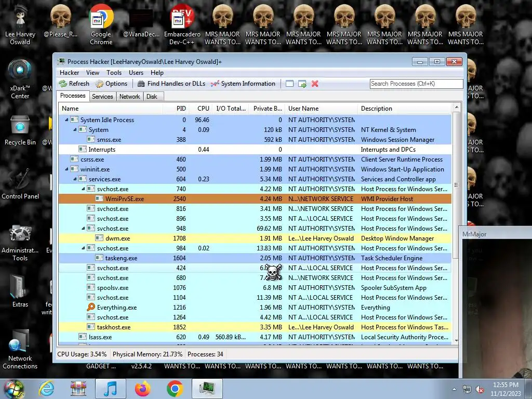Image resolution: width=532 pixels, height=399 pixels.
Task: Click the find window icon in toolbar
Action: point(289,84)
